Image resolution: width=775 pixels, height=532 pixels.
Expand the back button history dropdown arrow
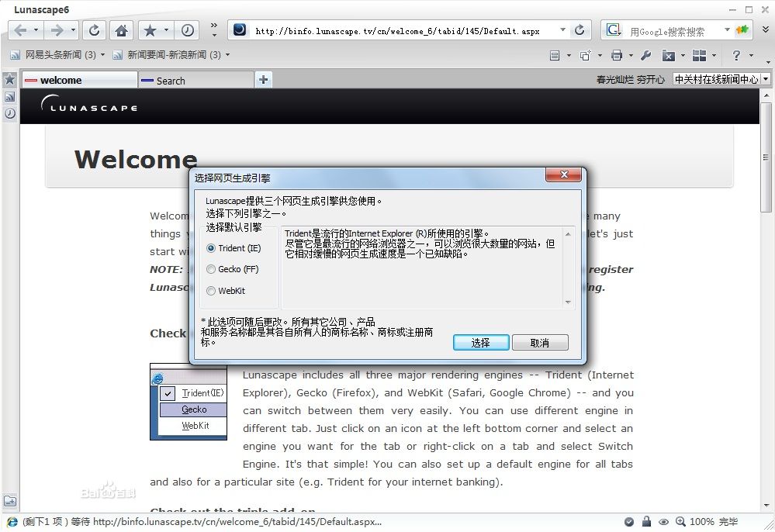click(x=36, y=30)
